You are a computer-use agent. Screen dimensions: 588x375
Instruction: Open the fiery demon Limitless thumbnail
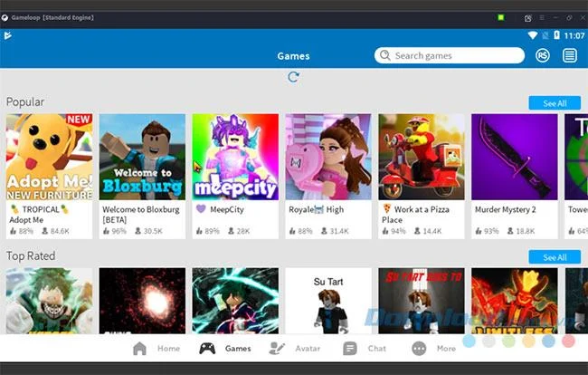pos(514,301)
